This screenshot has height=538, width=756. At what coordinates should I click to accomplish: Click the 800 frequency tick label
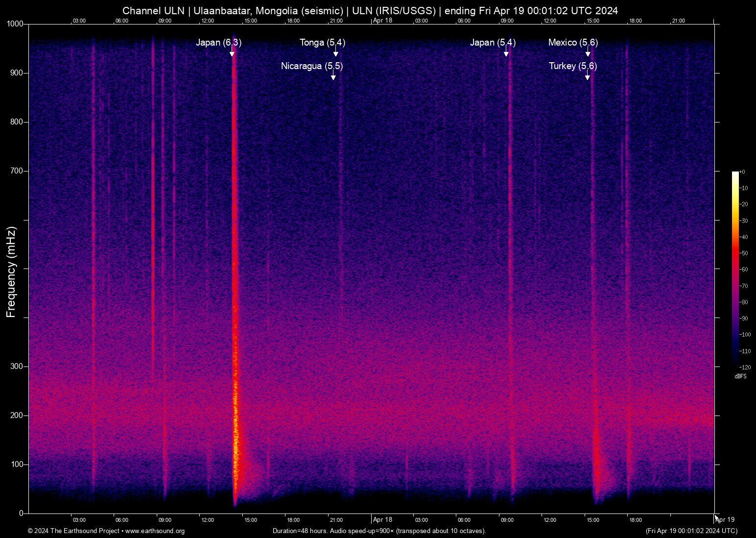tap(17, 122)
